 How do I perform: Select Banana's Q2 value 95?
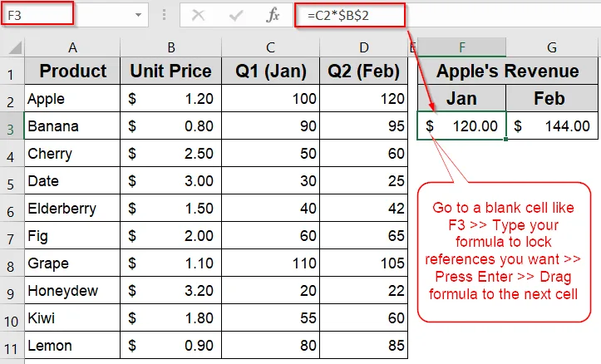pyautogui.click(x=364, y=126)
